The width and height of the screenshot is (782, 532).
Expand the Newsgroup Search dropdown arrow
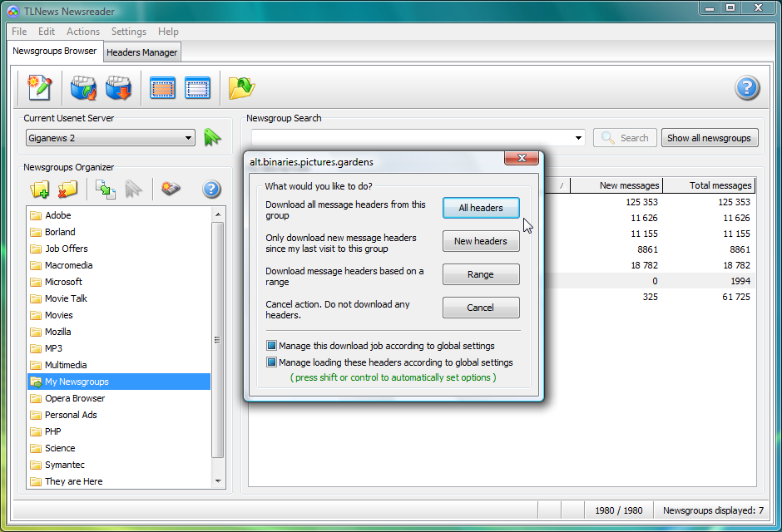coord(578,138)
